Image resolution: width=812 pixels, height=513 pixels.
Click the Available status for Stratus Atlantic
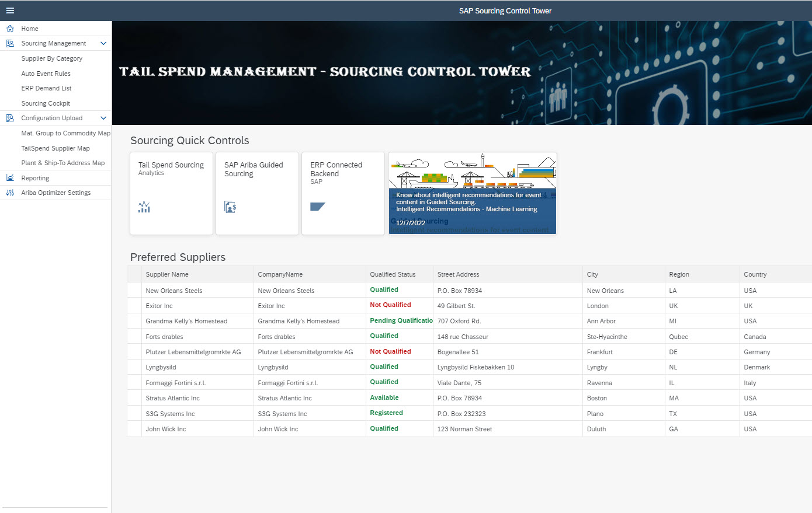(x=384, y=397)
